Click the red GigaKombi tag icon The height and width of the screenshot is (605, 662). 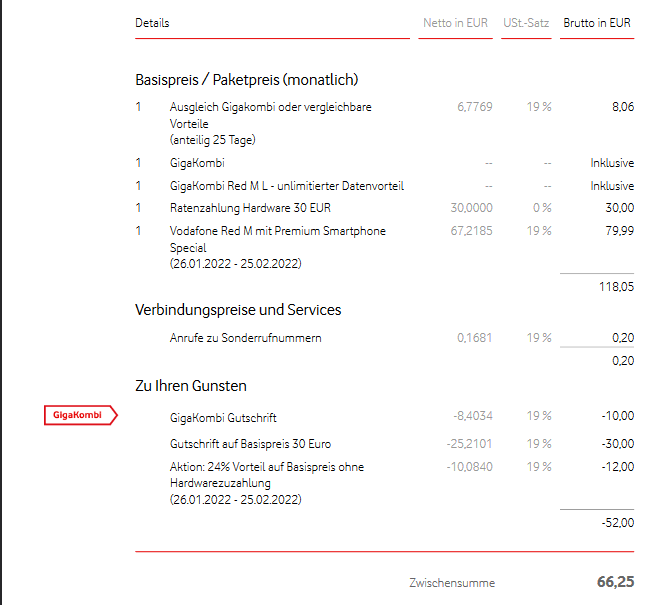coord(80,415)
